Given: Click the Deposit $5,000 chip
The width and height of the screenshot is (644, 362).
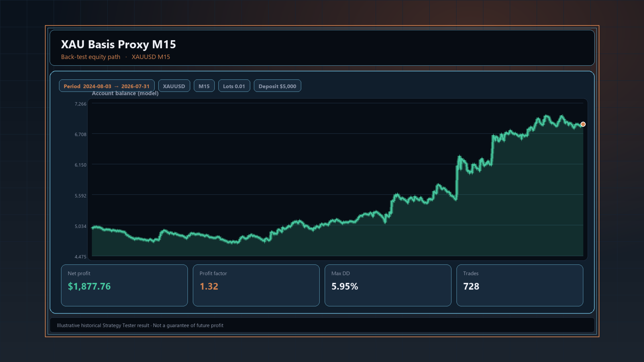Looking at the screenshot, I should point(277,86).
